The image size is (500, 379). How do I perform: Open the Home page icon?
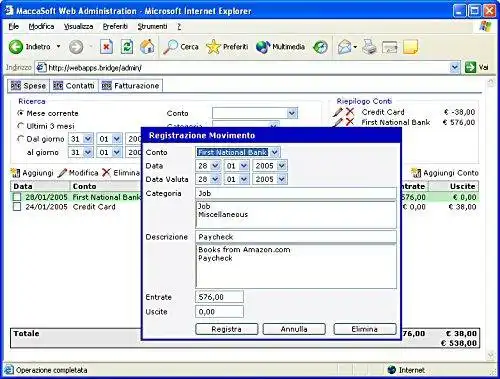pyautogui.click(x=147, y=47)
